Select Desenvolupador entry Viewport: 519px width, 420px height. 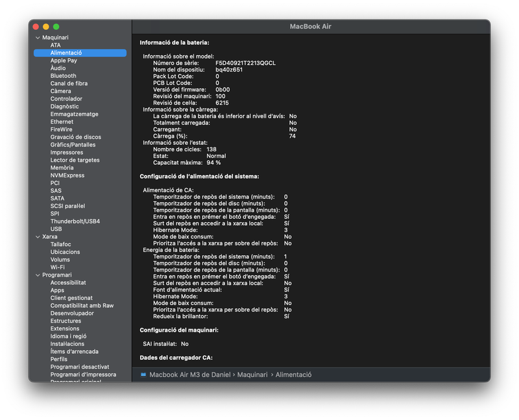point(72,314)
